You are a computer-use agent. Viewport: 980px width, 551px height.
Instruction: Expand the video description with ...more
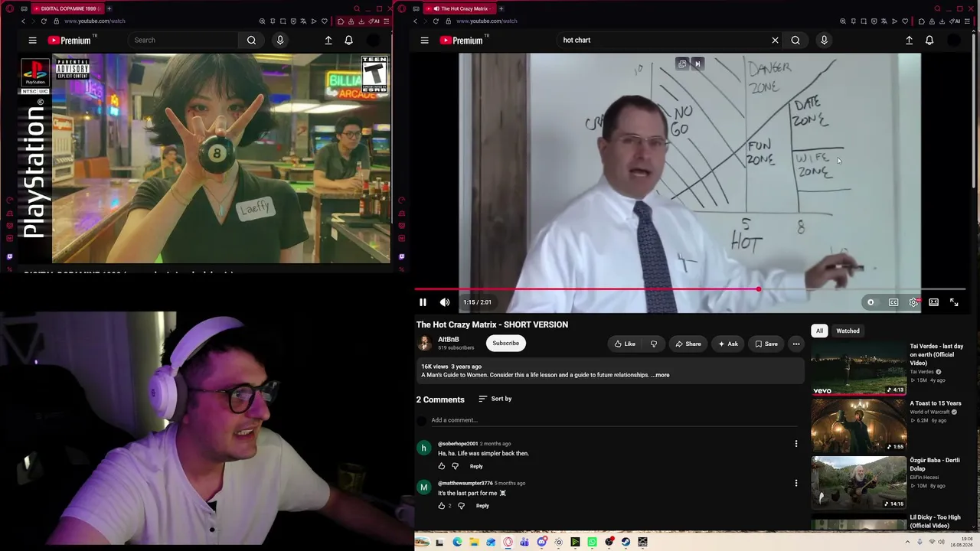pos(660,375)
